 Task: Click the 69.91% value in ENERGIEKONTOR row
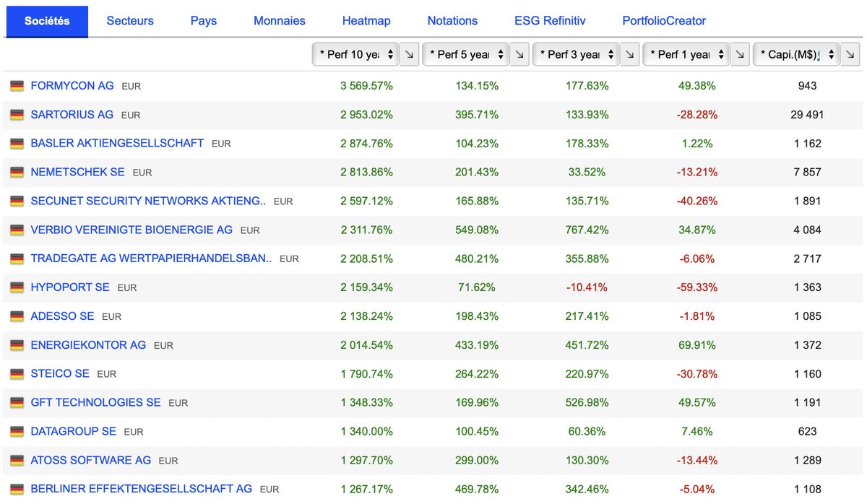(x=697, y=344)
